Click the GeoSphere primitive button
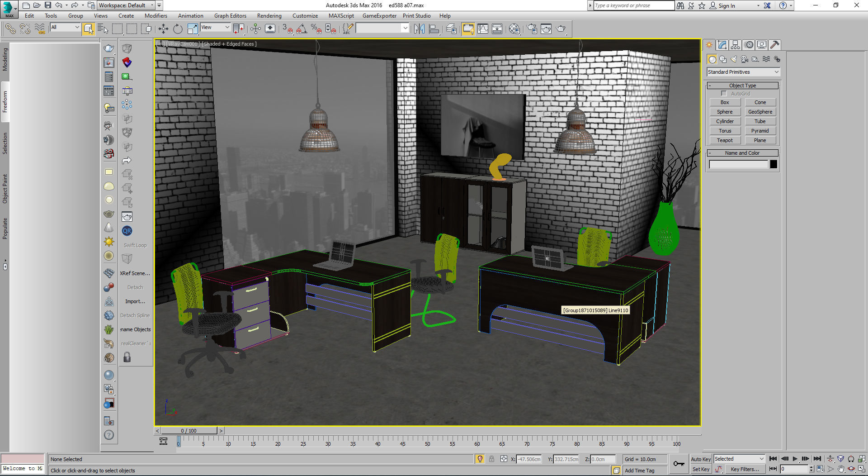The width and height of the screenshot is (868, 476). coord(760,112)
